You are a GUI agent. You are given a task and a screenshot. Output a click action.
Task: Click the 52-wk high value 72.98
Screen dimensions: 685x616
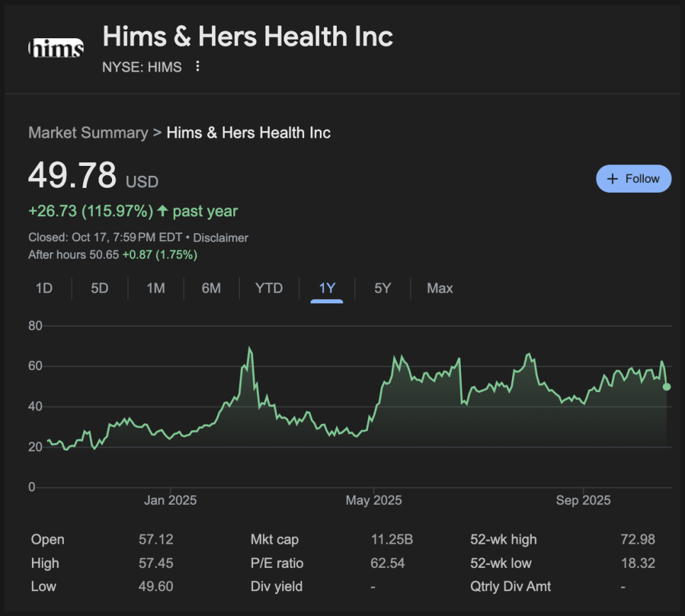point(637,539)
